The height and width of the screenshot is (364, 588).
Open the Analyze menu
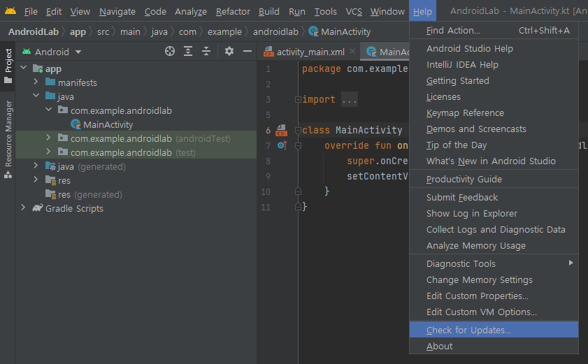[x=190, y=12]
